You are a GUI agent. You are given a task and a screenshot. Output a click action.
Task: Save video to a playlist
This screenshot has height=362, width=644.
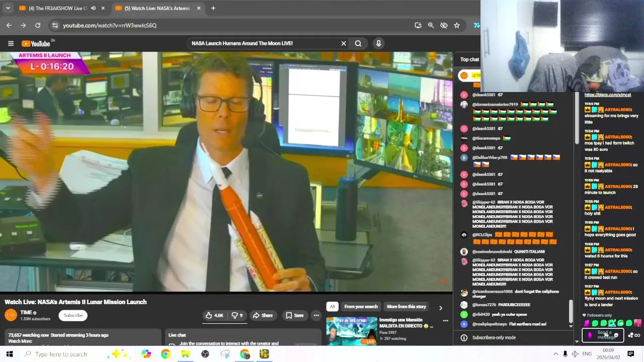[x=295, y=315]
